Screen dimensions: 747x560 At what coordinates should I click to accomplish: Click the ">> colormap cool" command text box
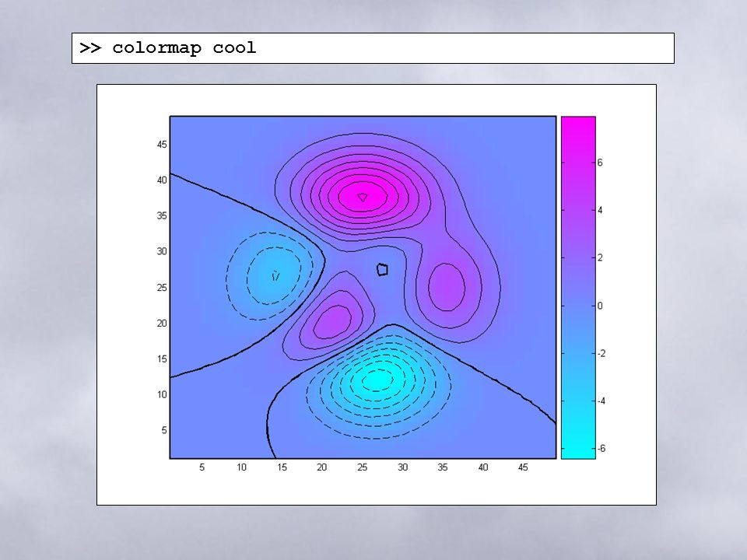(373, 48)
